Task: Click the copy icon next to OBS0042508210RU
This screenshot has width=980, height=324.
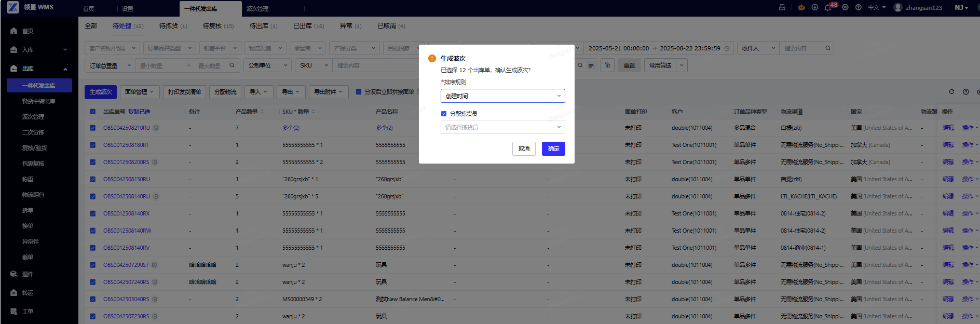Action: tap(156, 128)
